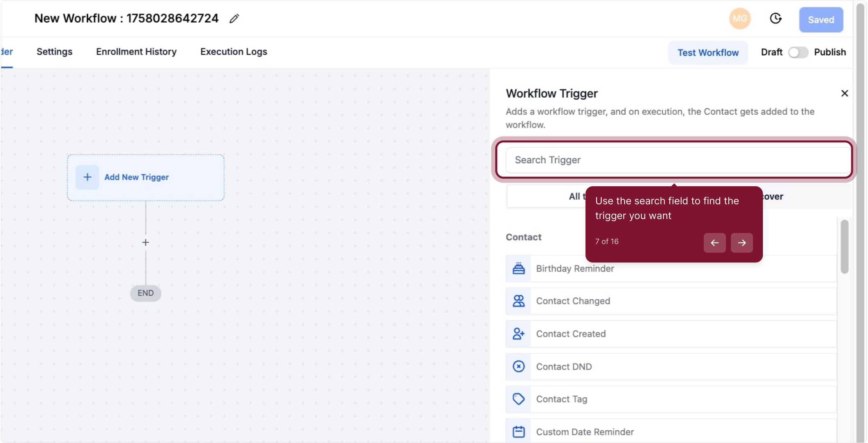Open the Execution Logs tab
The height and width of the screenshot is (443, 868).
[234, 52]
